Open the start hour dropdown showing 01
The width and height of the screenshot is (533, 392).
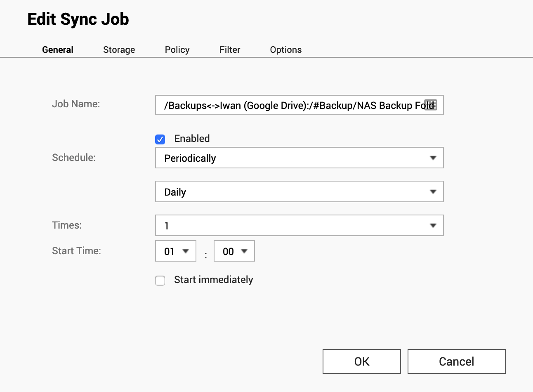coord(176,251)
